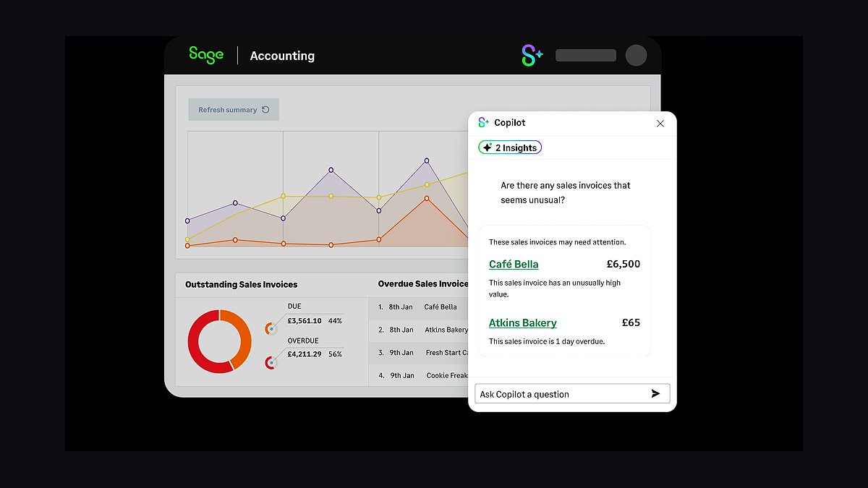This screenshot has height=488, width=868.
Task: Click the '1 day overdue' note
Action: [547, 341]
